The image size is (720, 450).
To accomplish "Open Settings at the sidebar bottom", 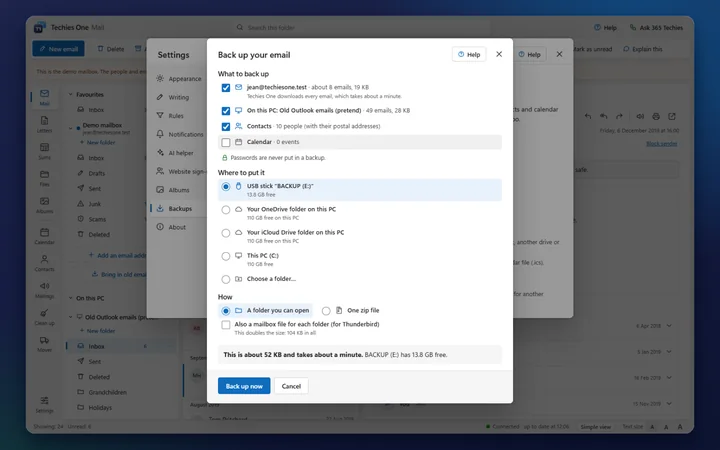I will (x=44, y=405).
